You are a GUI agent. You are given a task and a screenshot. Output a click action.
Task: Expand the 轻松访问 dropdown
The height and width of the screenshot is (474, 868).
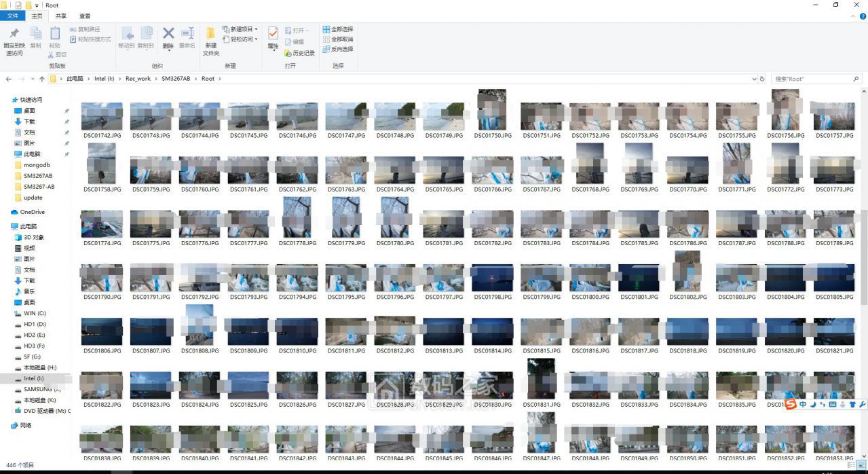pos(240,39)
